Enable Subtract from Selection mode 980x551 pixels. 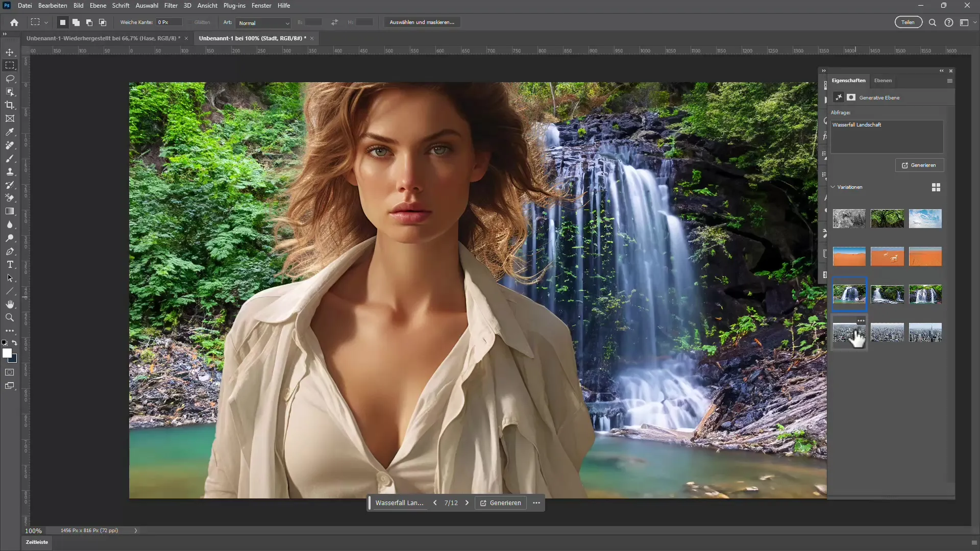(x=89, y=22)
